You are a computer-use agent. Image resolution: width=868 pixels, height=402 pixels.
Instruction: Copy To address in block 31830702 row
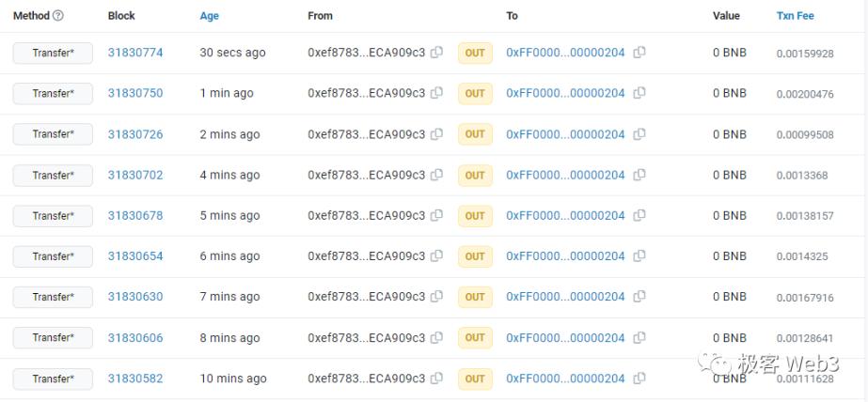point(639,175)
